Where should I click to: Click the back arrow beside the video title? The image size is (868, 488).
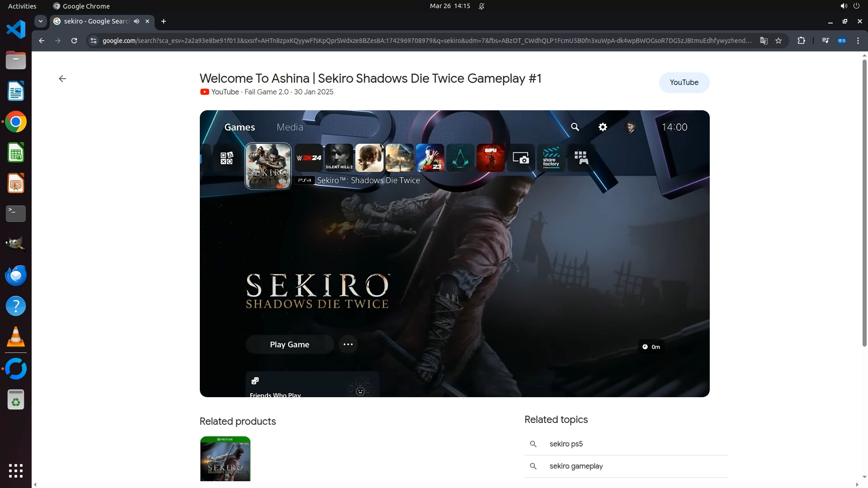click(62, 79)
